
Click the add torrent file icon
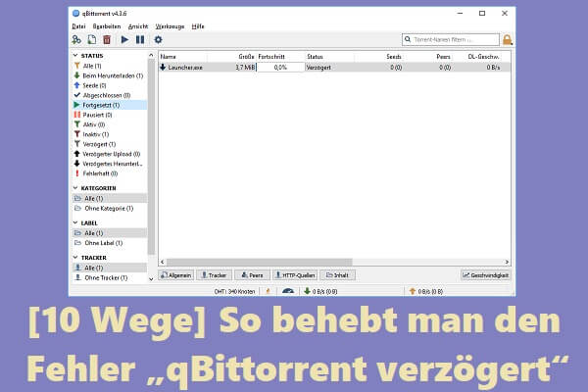92,39
